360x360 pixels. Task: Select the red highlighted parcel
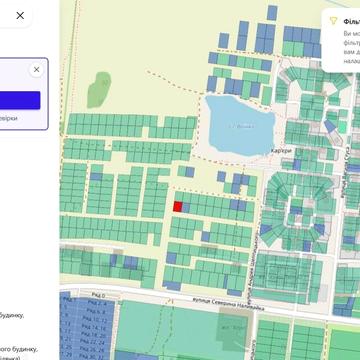178,207
